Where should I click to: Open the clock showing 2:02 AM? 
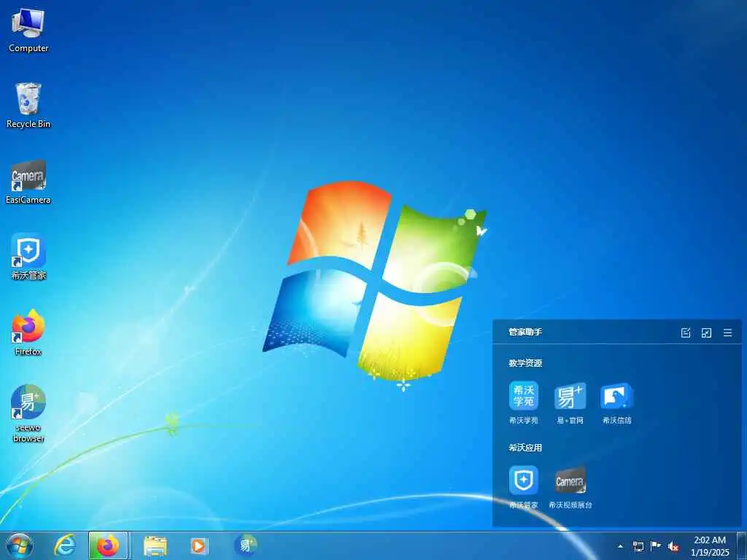tap(710, 546)
